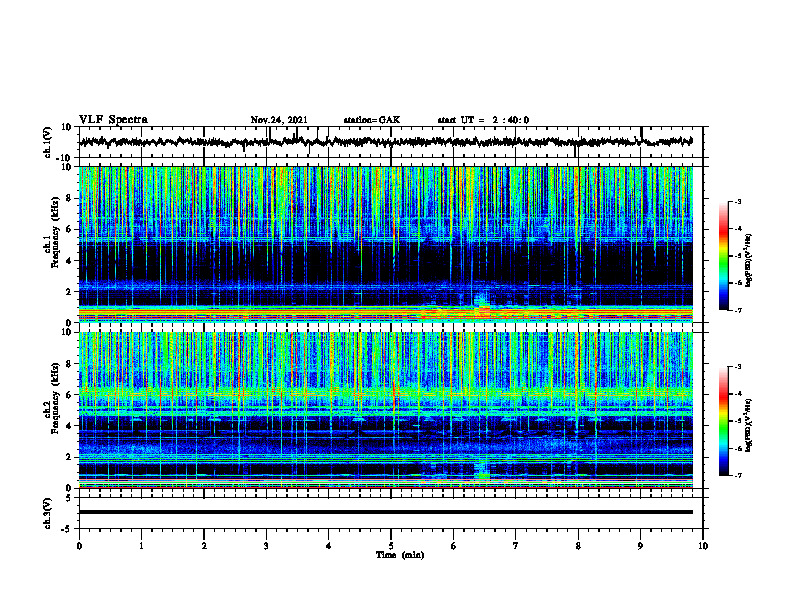Click time-axis tick label '10'

click(703, 546)
